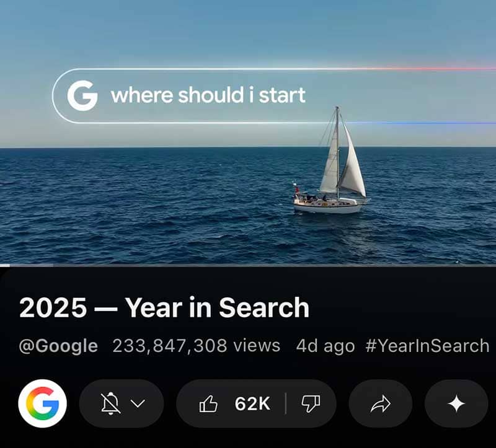Tap the sailboat in the video
The width and height of the screenshot is (496, 448).
tap(330, 160)
